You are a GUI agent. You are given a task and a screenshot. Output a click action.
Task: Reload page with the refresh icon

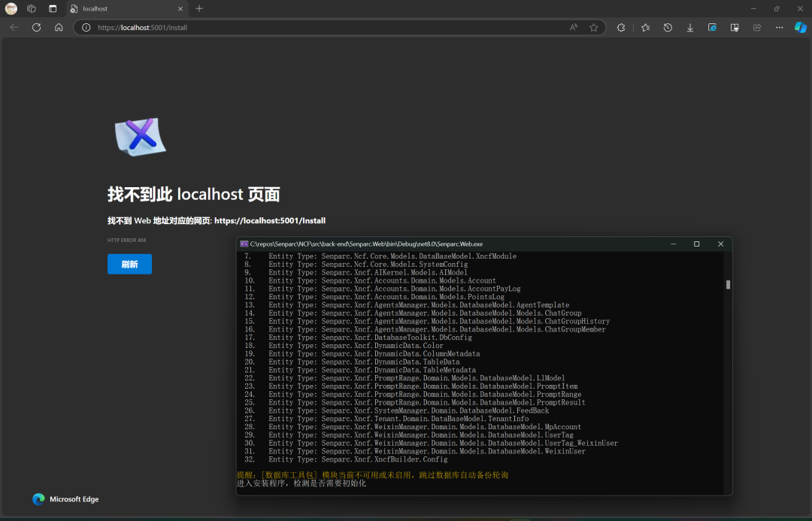(36, 28)
